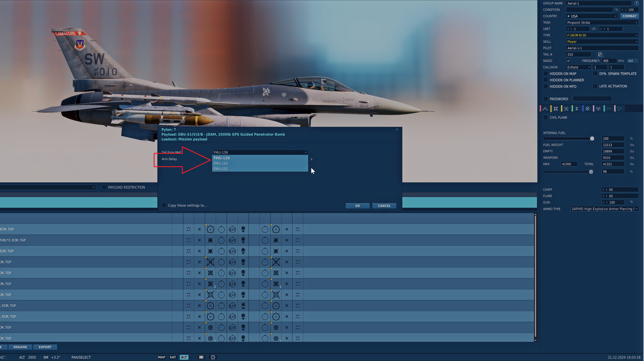This screenshot has width=644, height=361.
Task: Click the TAIL # field 010
Action: pos(579,54)
